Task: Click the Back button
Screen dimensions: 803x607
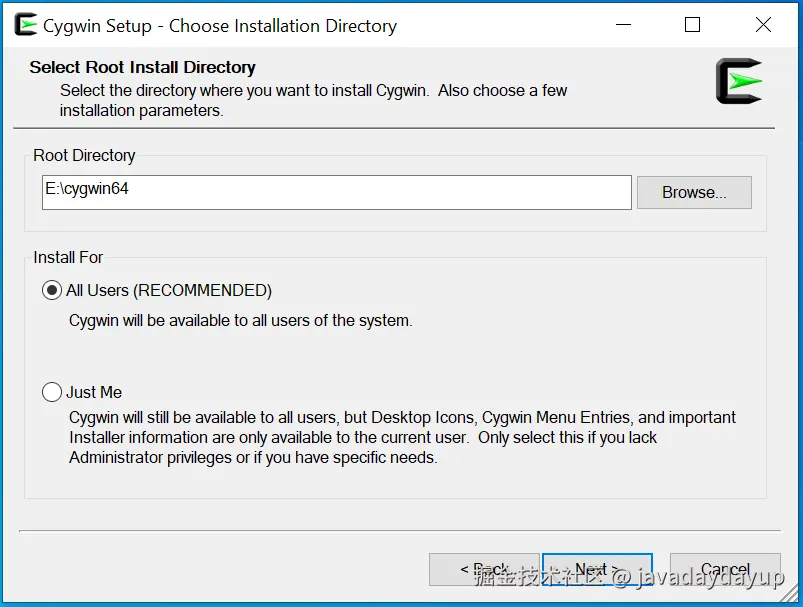Action: tap(484, 567)
